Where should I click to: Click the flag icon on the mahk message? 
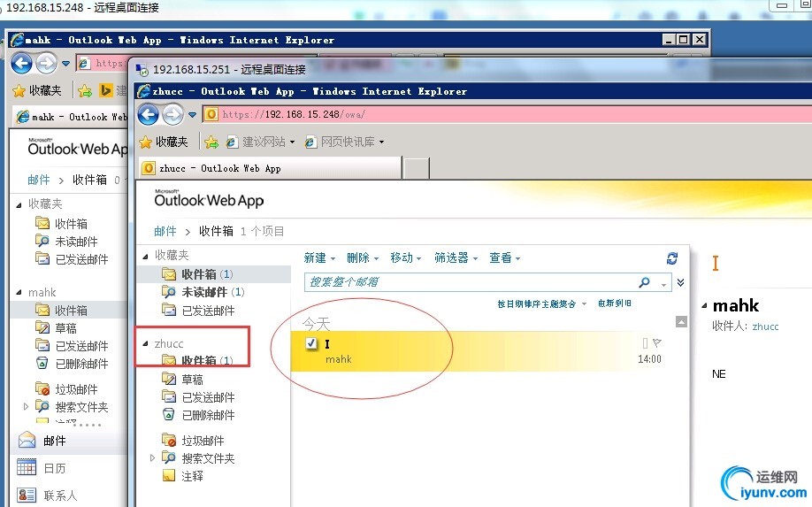pyautogui.click(x=657, y=342)
